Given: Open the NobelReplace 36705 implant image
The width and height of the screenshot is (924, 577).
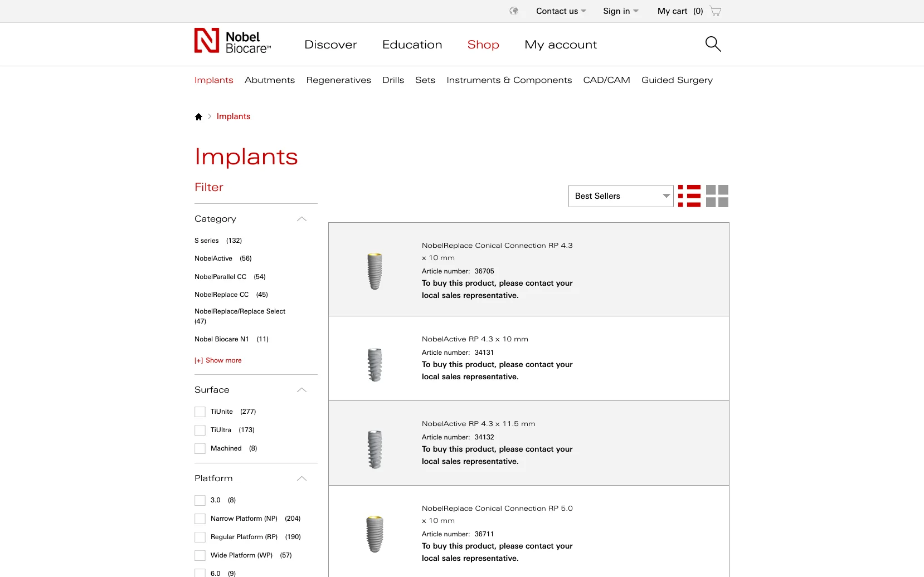Looking at the screenshot, I should (x=375, y=271).
